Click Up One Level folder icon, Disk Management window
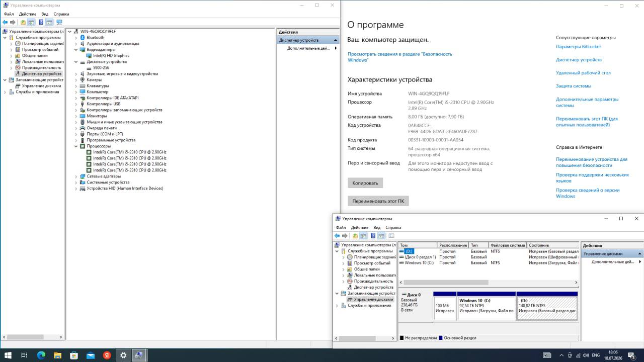Screen dimensions: 644x362 pos(355,235)
